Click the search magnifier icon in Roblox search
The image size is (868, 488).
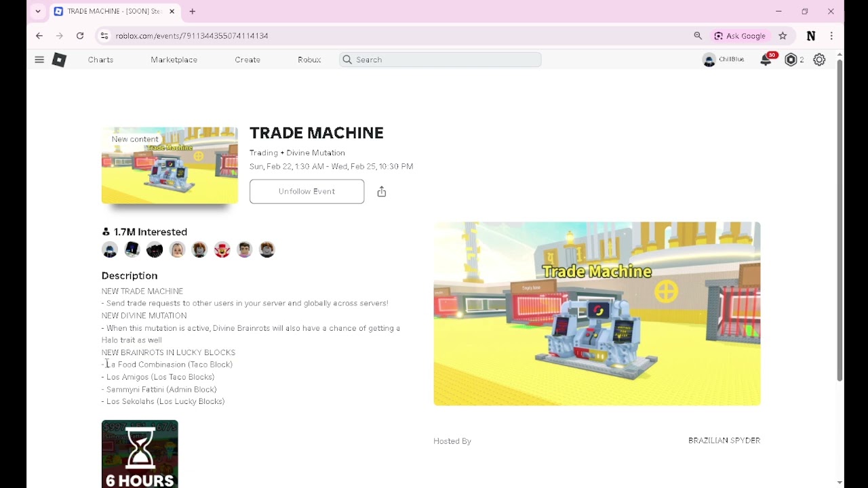point(347,60)
